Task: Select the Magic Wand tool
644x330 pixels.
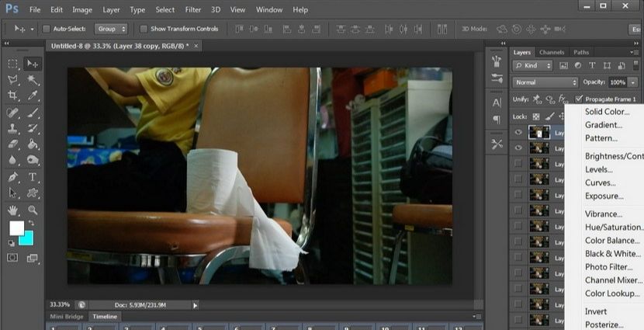Action: (x=33, y=79)
